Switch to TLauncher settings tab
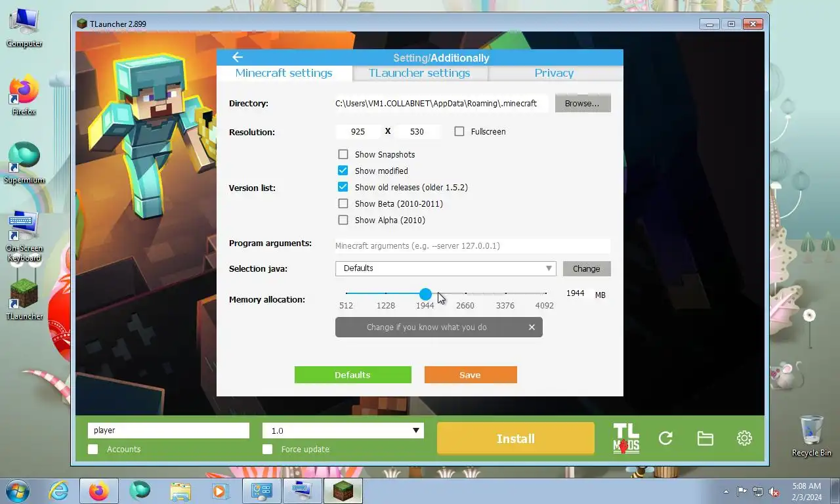Image resolution: width=840 pixels, height=504 pixels. [x=419, y=73]
